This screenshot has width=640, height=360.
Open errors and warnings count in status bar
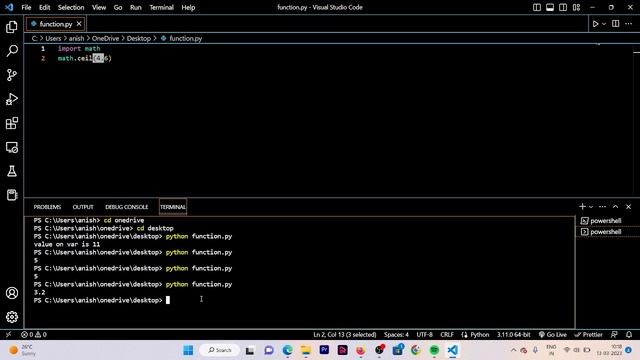[34, 335]
